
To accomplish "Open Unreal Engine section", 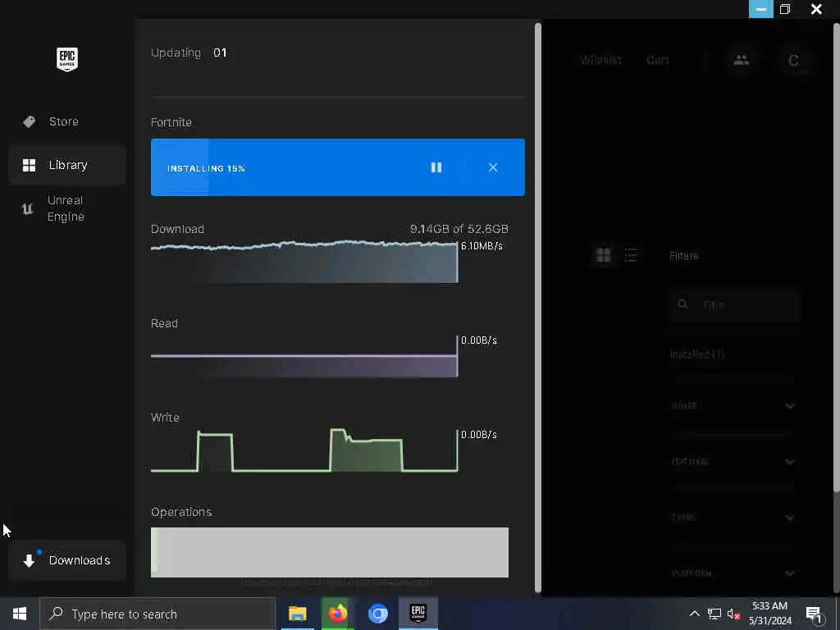I will [67, 208].
